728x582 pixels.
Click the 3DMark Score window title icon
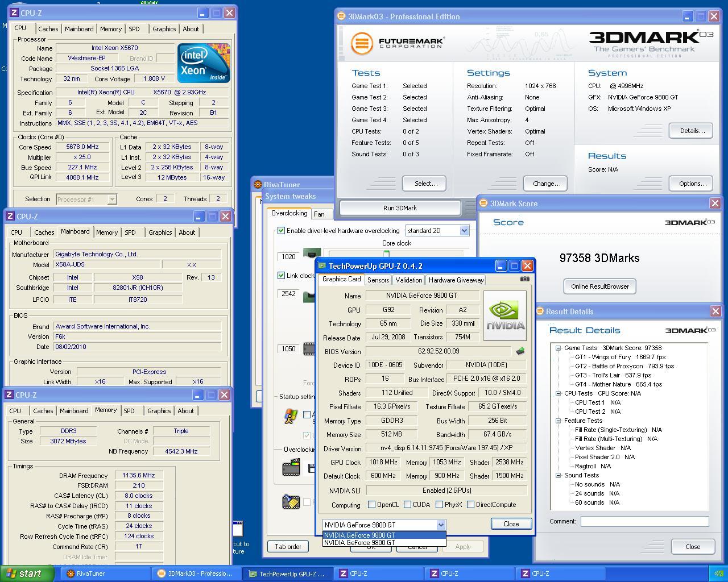coord(483,203)
